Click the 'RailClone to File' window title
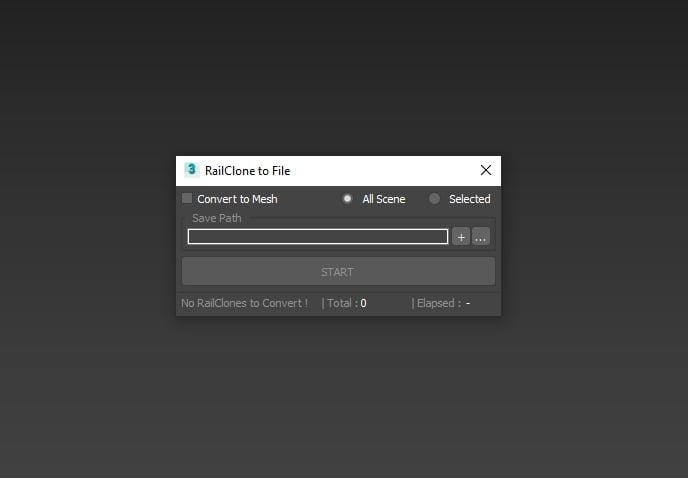 pos(247,171)
